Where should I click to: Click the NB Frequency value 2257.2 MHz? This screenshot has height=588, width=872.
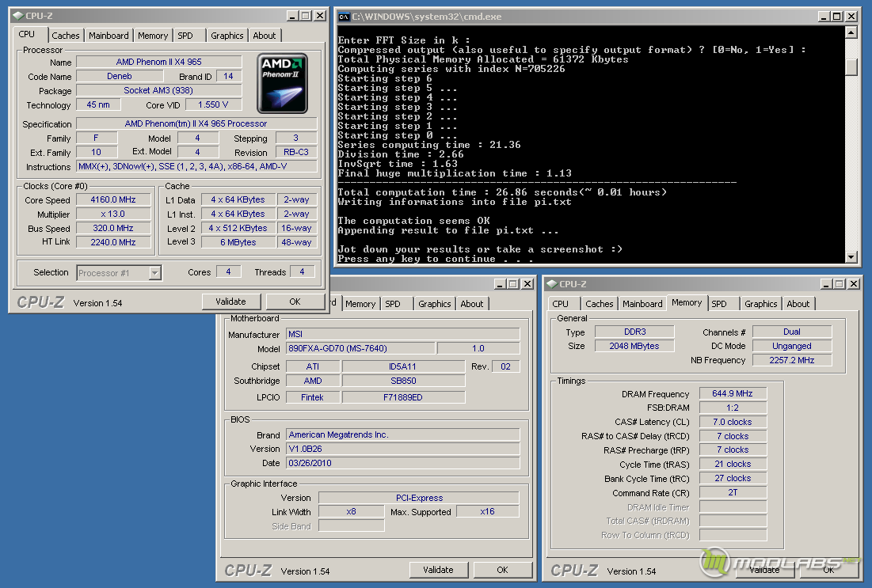(x=792, y=360)
